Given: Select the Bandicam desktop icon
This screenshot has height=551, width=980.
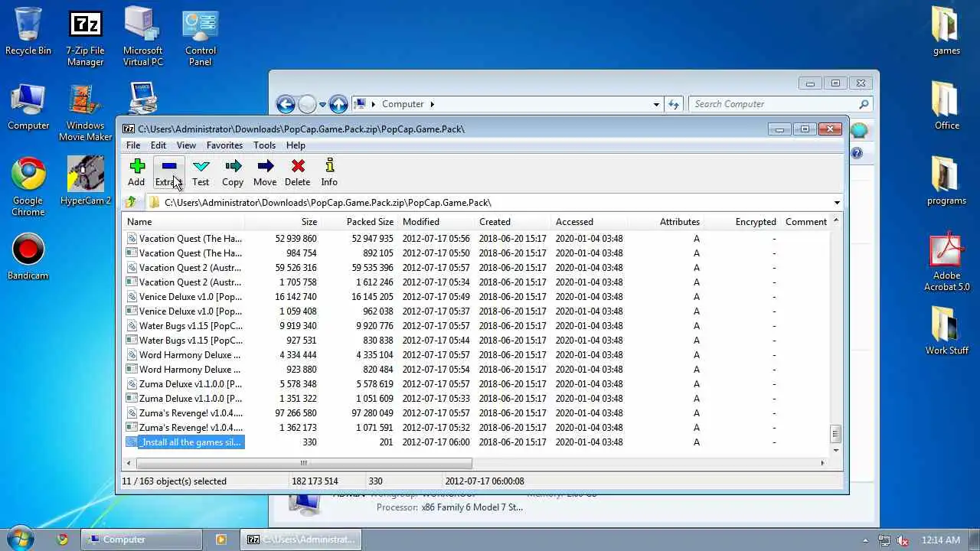Looking at the screenshot, I should [28, 257].
